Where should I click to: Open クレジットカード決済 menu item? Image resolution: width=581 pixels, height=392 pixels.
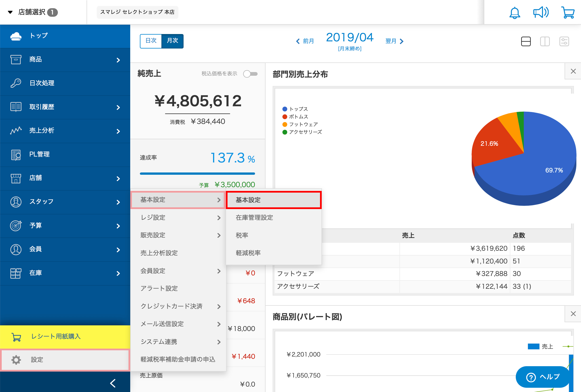click(178, 306)
